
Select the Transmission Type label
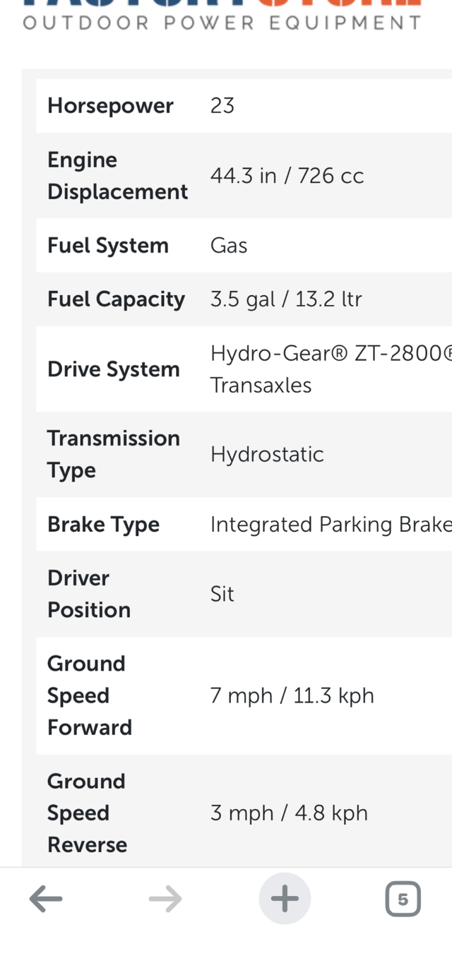pos(113,454)
